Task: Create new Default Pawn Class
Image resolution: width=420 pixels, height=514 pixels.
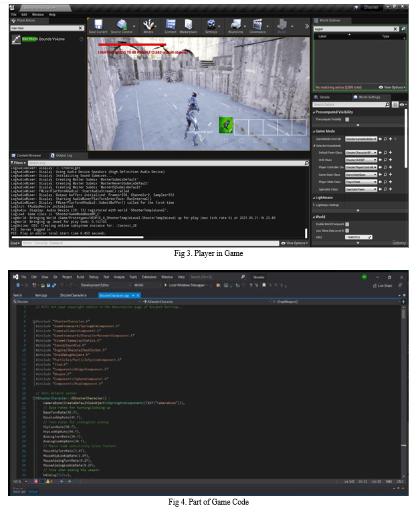Action: [x=390, y=152]
